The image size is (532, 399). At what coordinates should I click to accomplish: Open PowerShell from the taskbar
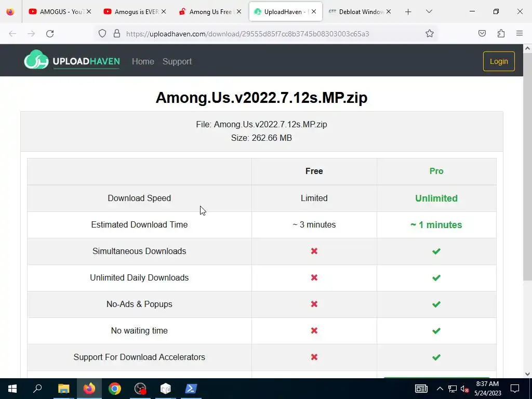click(x=191, y=389)
